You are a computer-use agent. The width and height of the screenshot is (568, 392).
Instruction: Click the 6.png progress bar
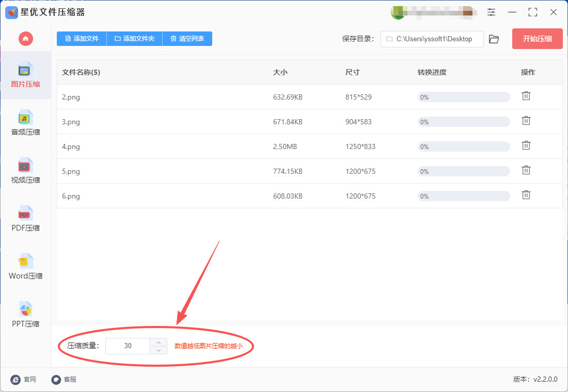pyautogui.click(x=464, y=196)
